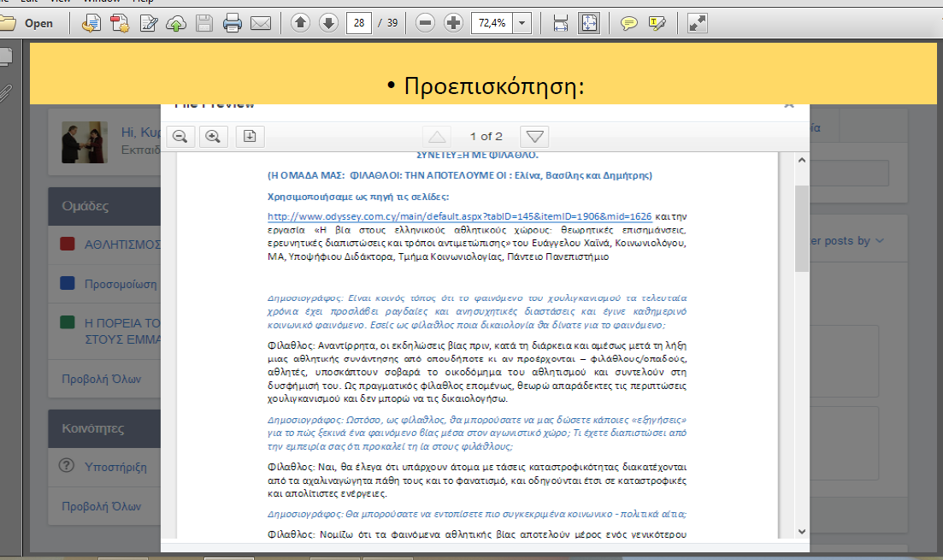
Task: Click the Open folder button
Action: (x=27, y=23)
